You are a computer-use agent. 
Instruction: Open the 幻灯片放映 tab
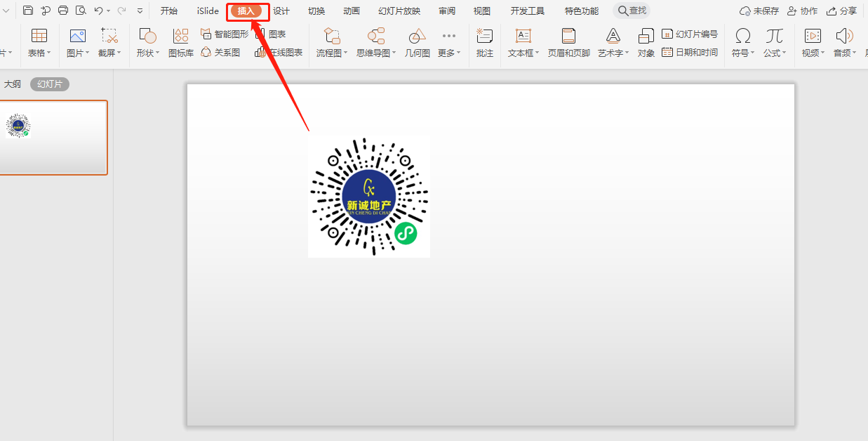pos(399,11)
